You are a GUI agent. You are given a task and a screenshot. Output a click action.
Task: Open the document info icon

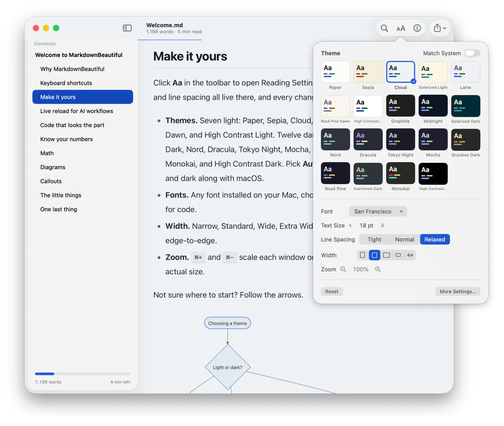417,28
